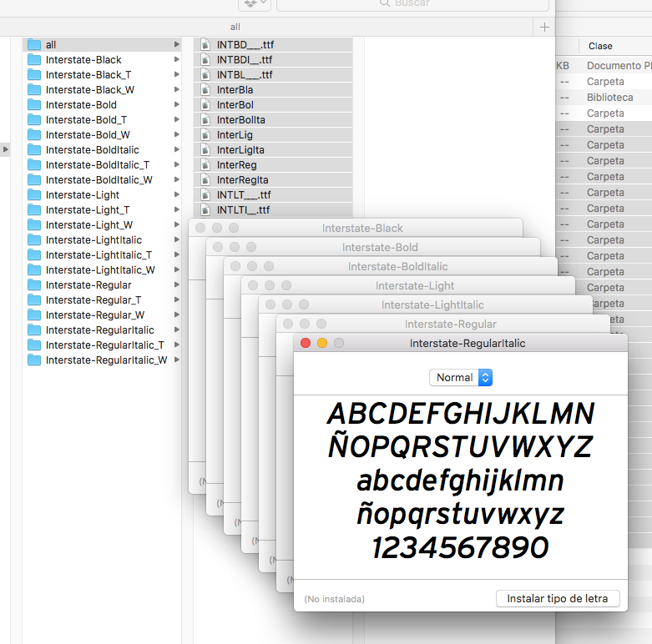
Task: Click the InterLig file icon
Action: pyautogui.click(x=205, y=134)
